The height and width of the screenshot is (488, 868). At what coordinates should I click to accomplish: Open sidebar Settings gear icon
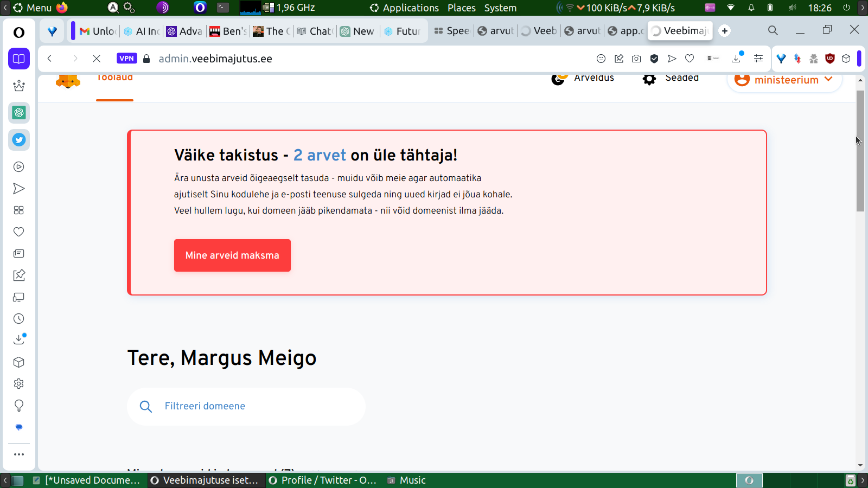tap(19, 384)
